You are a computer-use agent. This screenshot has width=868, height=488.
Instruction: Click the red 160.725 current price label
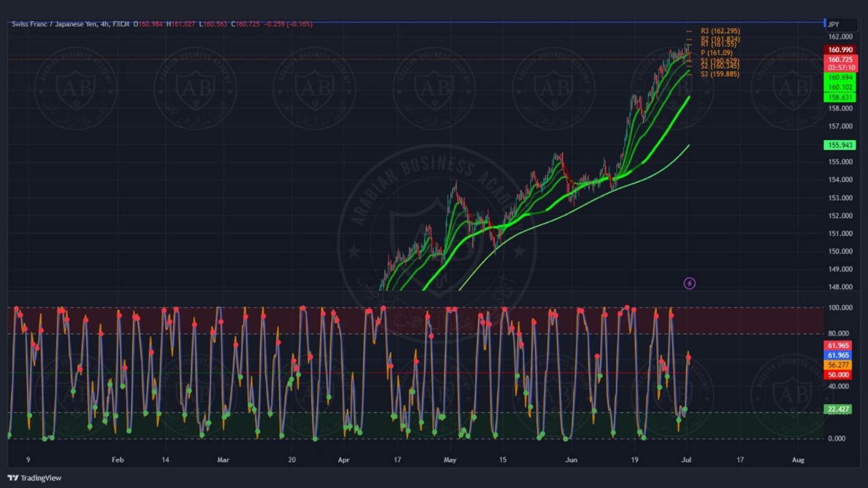pos(840,60)
